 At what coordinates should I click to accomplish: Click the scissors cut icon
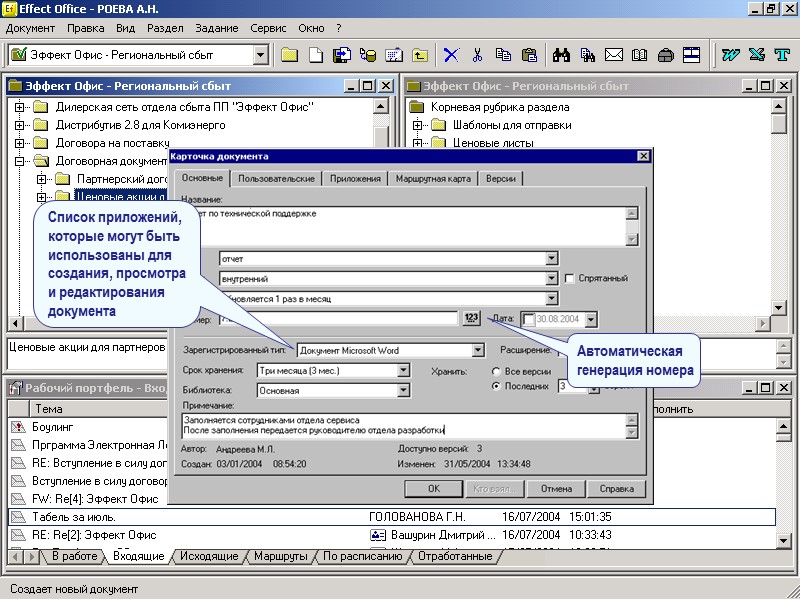click(477, 55)
